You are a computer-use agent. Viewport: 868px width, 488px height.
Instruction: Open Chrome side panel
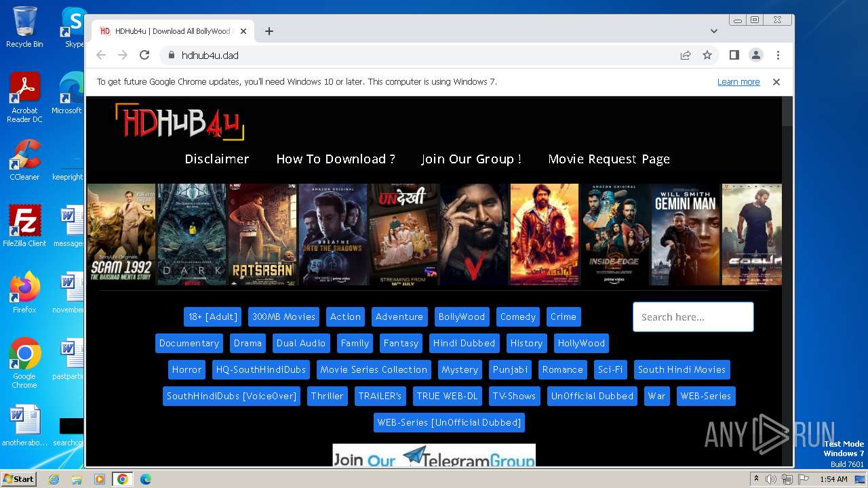(734, 55)
